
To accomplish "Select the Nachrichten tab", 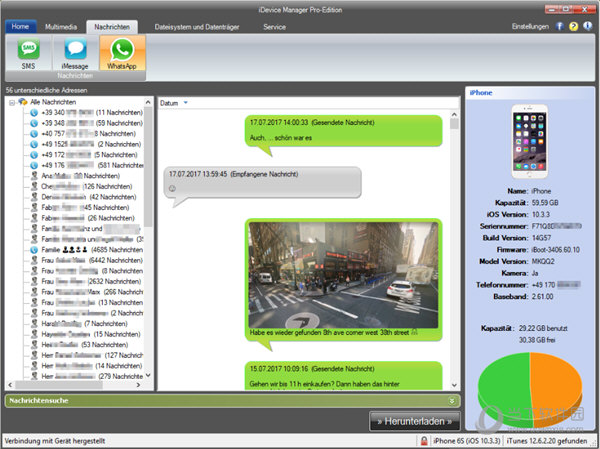I will click(112, 27).
